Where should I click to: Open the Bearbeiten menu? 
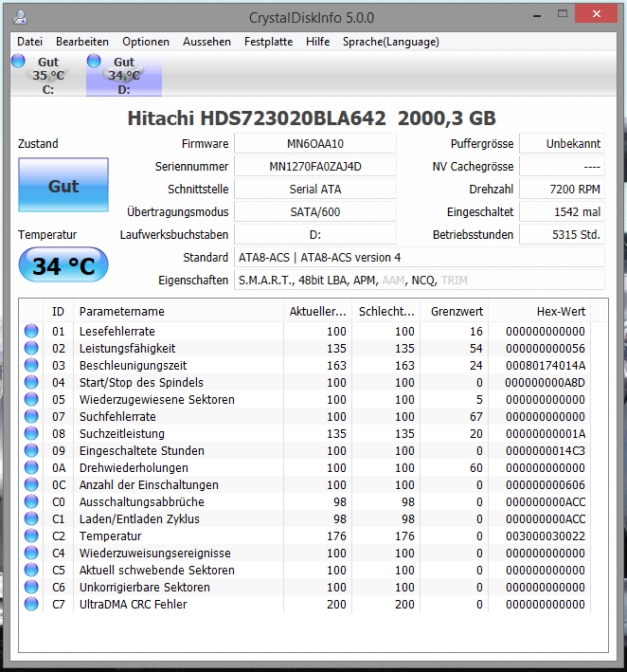click(82, 42)
